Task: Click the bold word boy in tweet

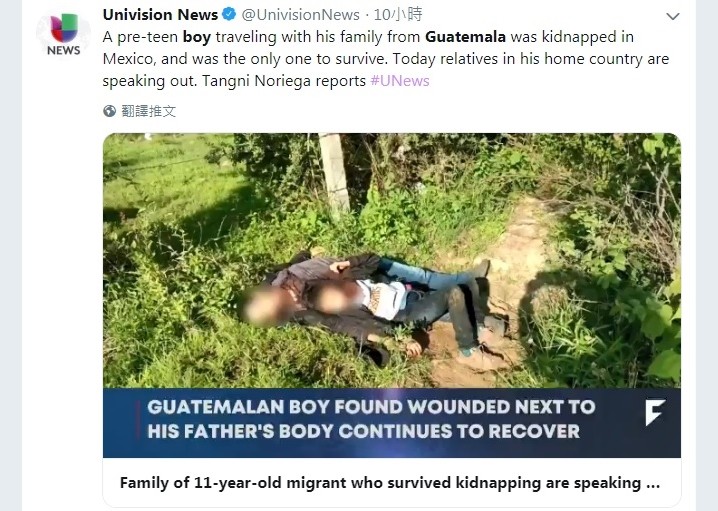Action: click(197, 37)
